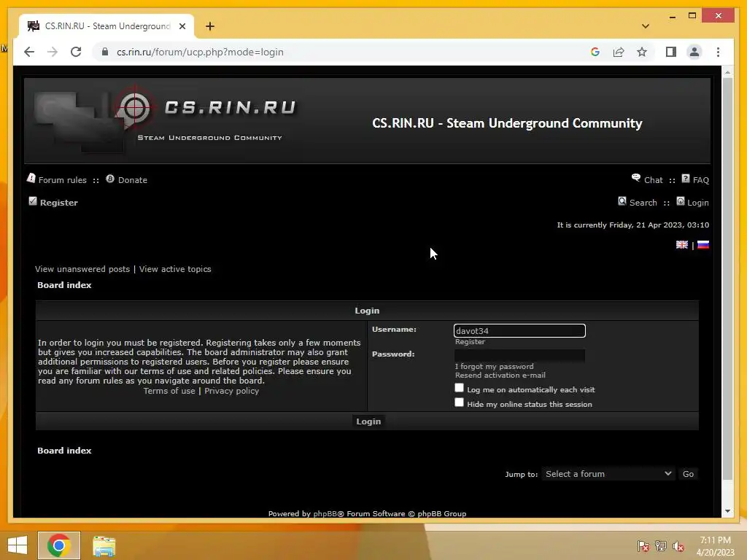Click the Register link under username
This screenshot has width=747, height=560.
tap(470, 341)
